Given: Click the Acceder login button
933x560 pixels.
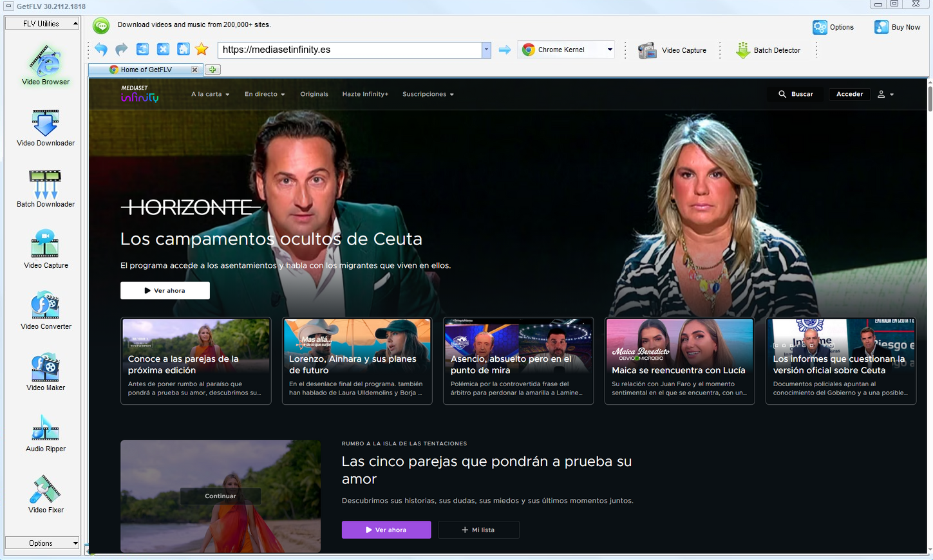Looking at the screenshot, I should coord(850,94).
